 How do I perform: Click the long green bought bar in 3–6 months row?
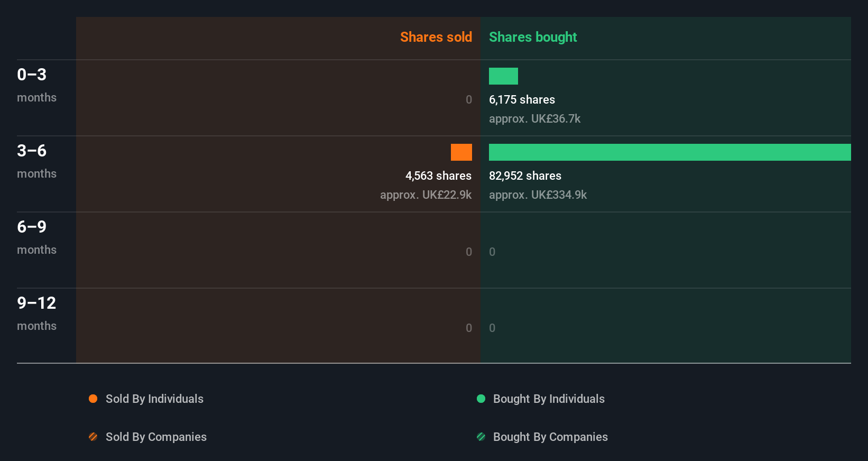pos(670,152)
